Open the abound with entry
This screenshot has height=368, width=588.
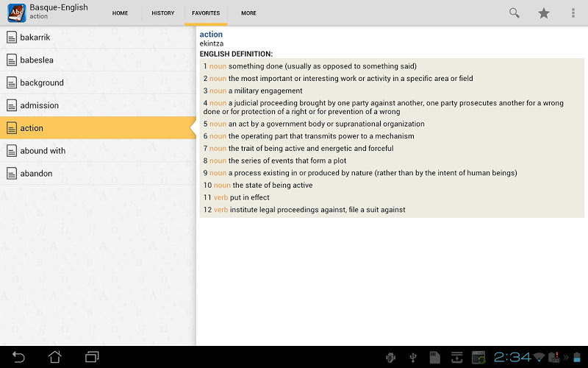pyautogui.click(x=43, y=151)
